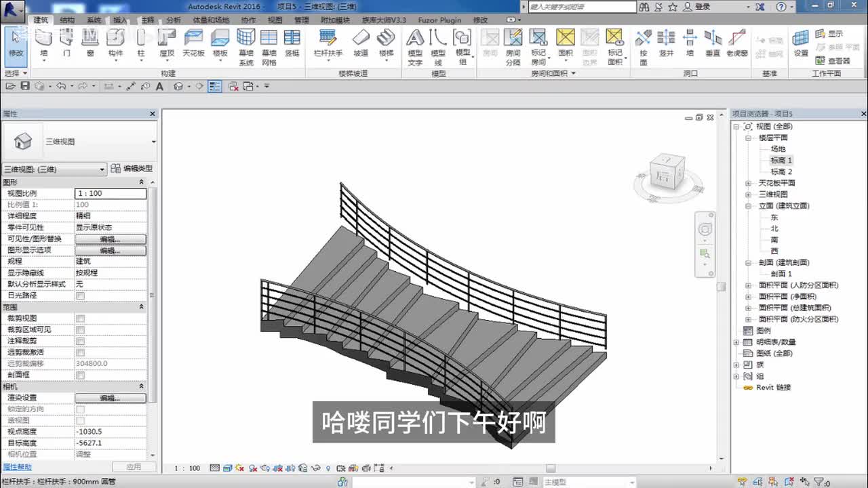Switch to the 结构 ribbon tab
The width and height of the screenshot is (868, 488).
(67, 20)
